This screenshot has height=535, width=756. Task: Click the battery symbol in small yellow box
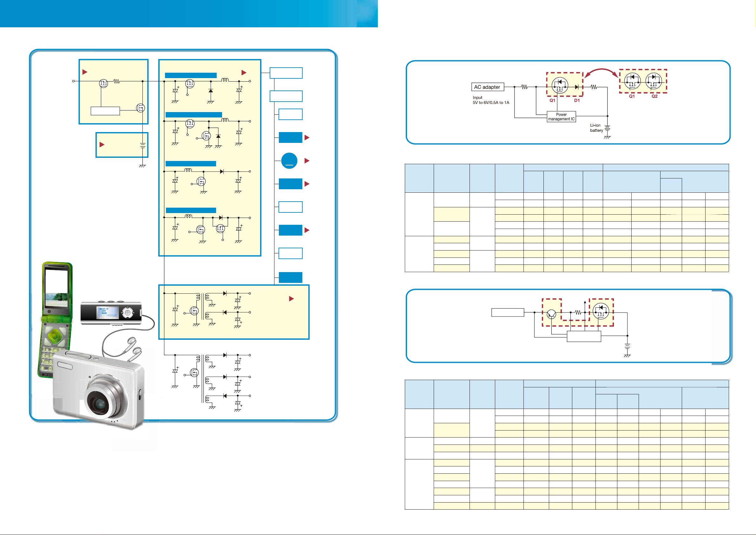pyautogui.click(x=142, y=145)
